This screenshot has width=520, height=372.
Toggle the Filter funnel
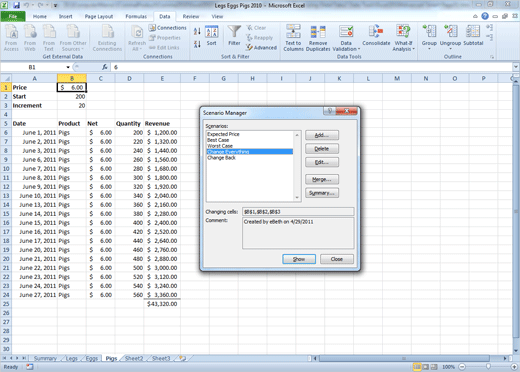click(x=234, y=35)
